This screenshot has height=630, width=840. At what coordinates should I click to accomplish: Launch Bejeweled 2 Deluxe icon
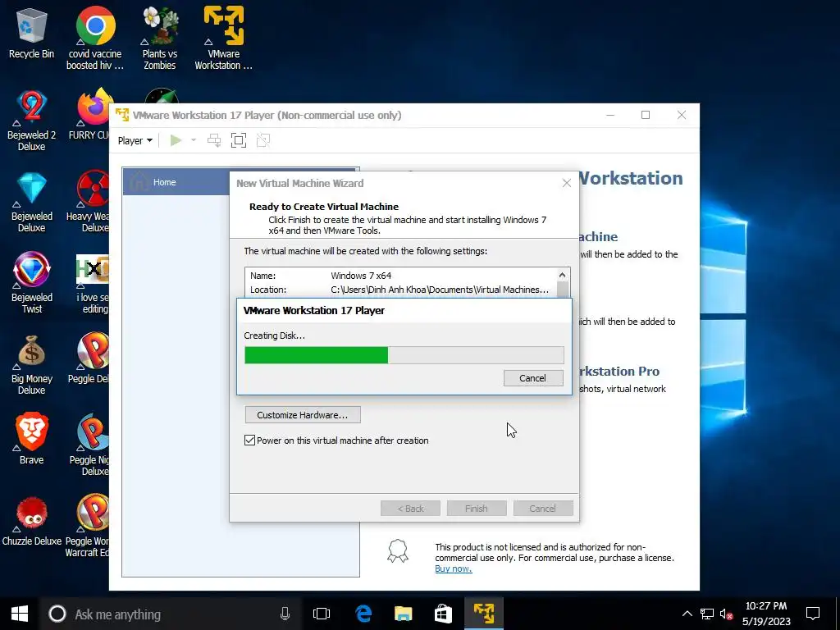[x=31, y=120]
